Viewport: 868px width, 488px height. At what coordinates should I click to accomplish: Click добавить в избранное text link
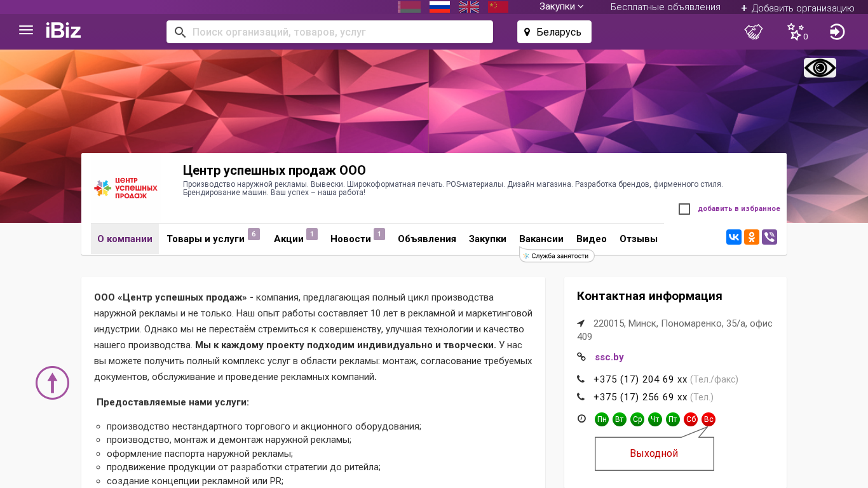coord(739,209)
